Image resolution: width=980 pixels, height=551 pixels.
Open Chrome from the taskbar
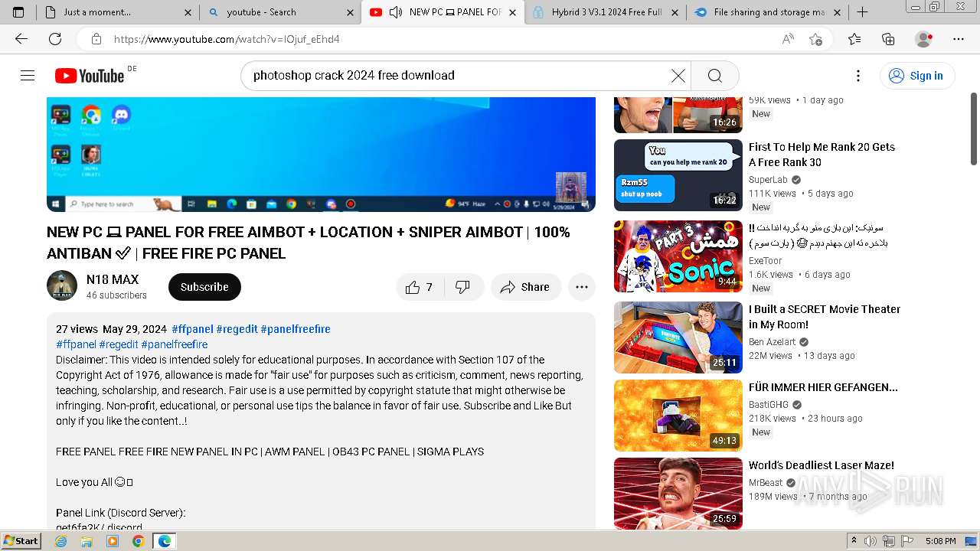(x=138, y=541)
